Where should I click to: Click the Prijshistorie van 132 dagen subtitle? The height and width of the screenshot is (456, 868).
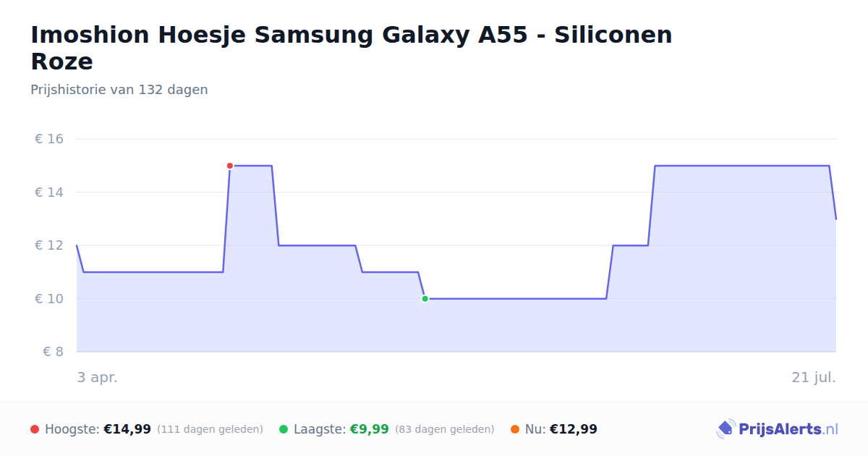click(x=119, y=90)
